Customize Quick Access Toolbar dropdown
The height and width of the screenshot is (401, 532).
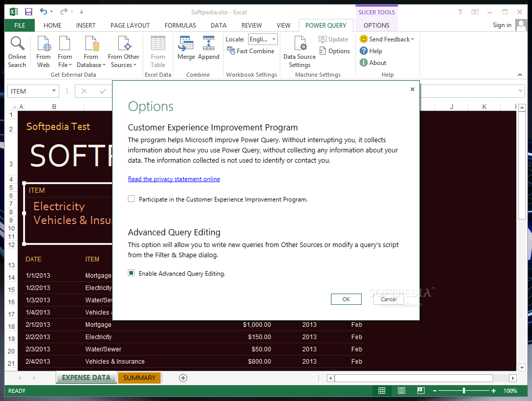[x=81, y=12]
